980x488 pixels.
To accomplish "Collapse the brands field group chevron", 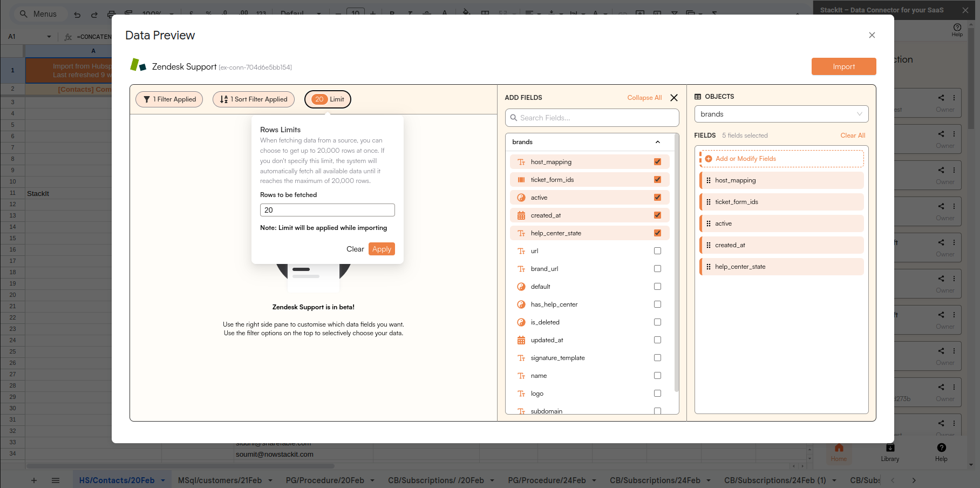I will [x=658, y=142].
